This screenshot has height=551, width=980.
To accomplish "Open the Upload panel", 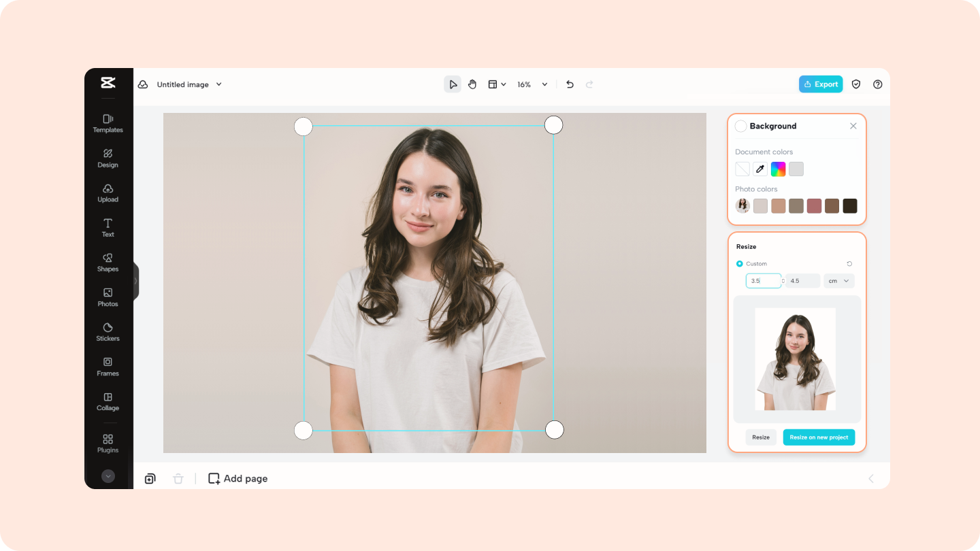I will coord(108,193).
